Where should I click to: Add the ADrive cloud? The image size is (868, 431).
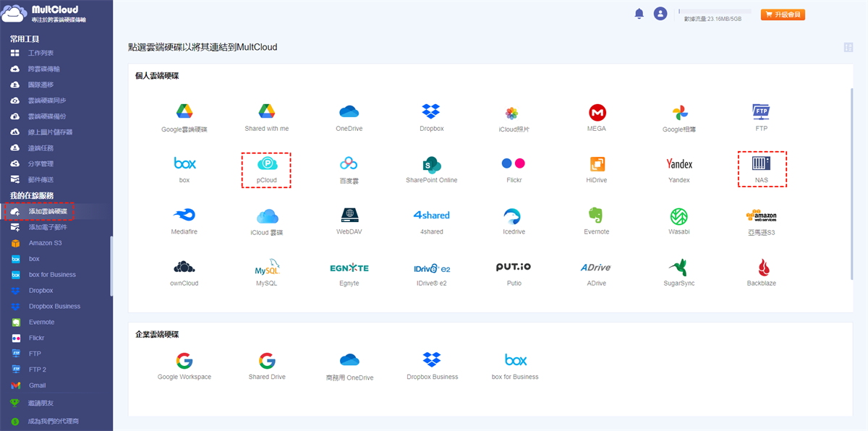point(596,268)
